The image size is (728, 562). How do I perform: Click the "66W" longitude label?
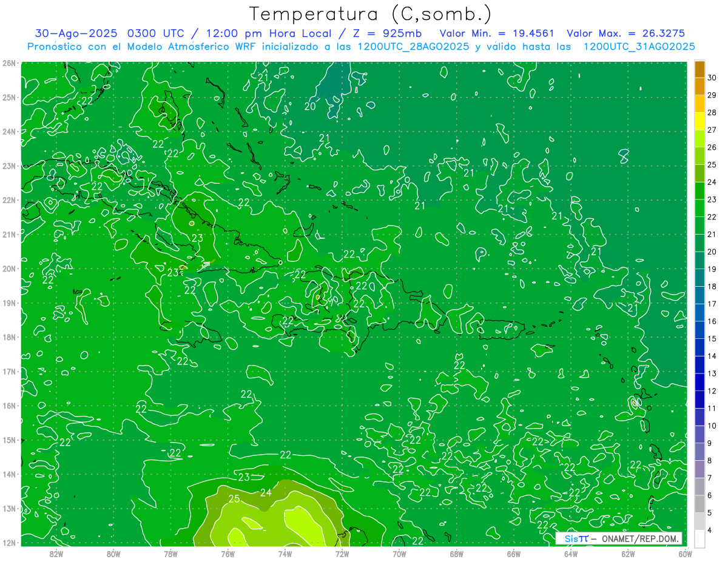pyautogui.click(x=514, y=553)
